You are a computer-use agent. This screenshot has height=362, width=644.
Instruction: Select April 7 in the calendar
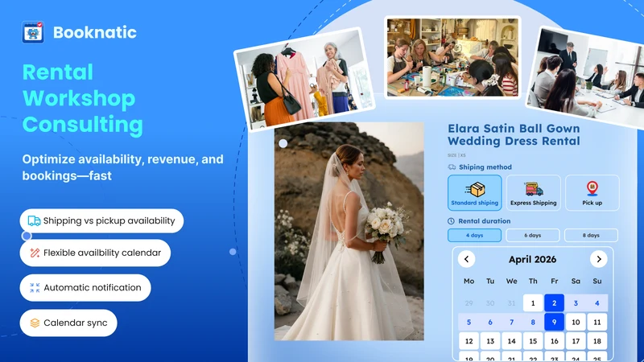click(512, 323)
